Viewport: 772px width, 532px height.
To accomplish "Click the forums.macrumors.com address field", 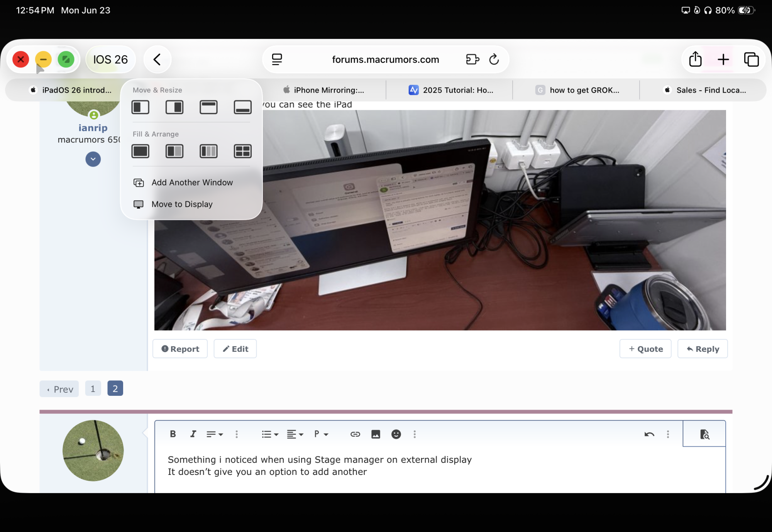I will tap(385, 59).
